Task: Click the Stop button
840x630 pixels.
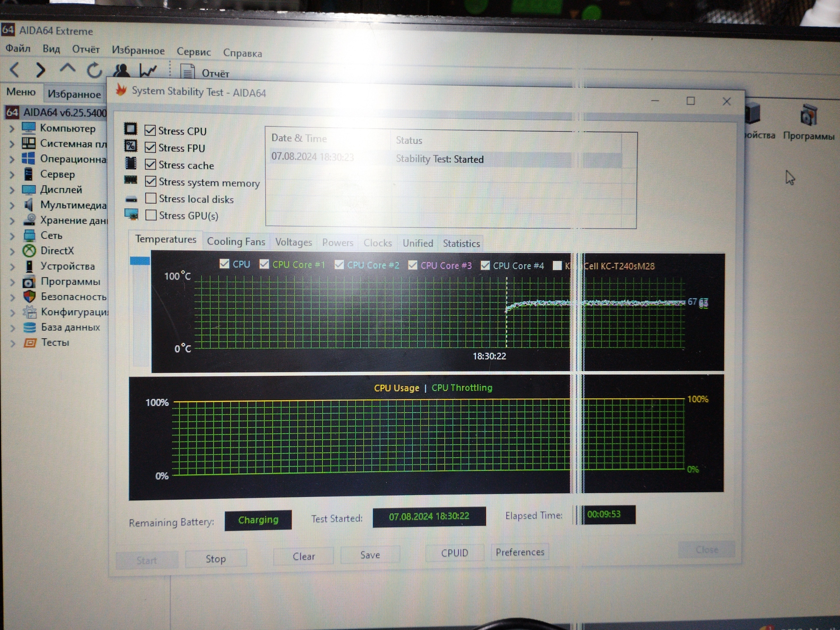Action: coord(216,559)
